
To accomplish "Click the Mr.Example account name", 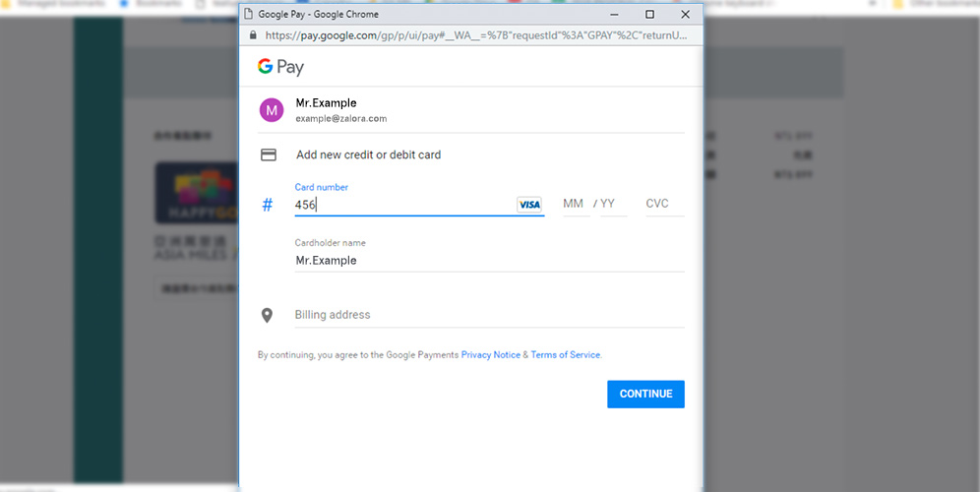I will pos(327,103).
